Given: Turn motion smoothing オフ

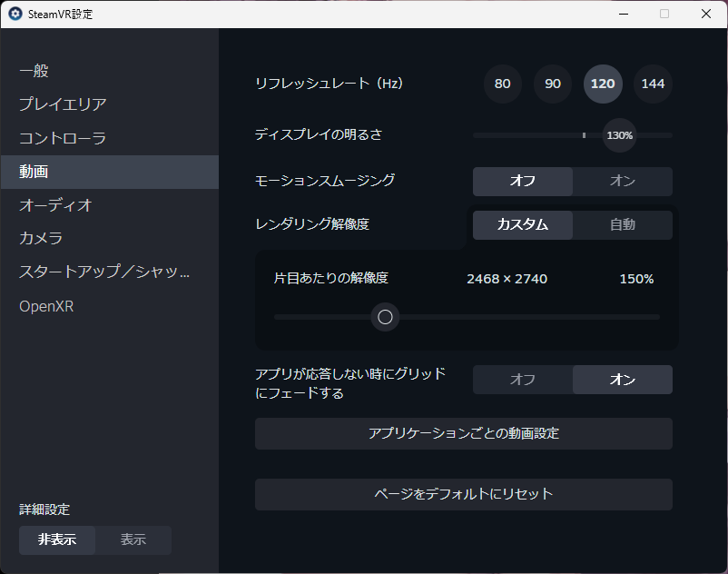Looking at the screenshot, I should click(523, 181).
